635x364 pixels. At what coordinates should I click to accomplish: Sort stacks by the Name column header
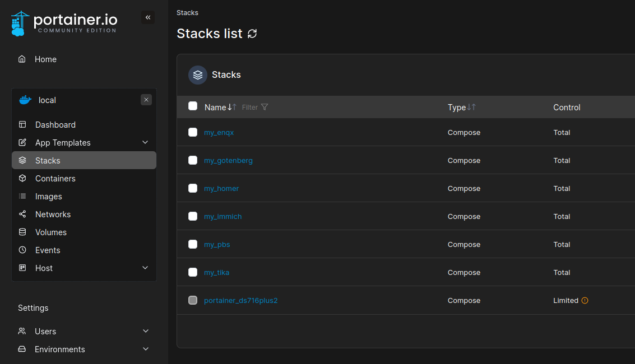click(216, 108)
